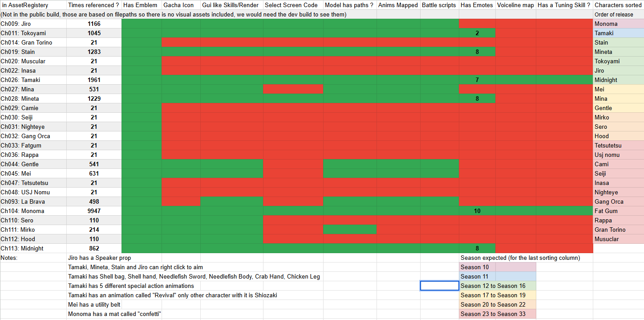Select the 'Ch014: Gran Torino' cell

(x=33, y=42)
